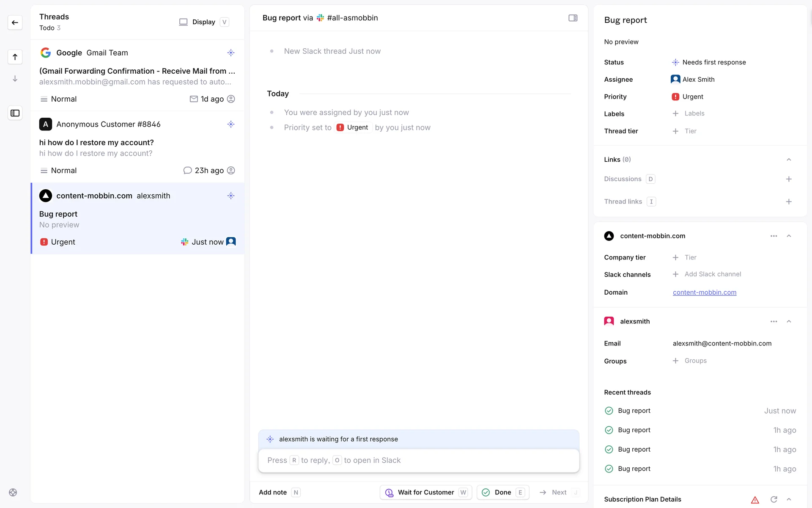Collapse the Links section
Screen dimensions: 812x508
788,160
